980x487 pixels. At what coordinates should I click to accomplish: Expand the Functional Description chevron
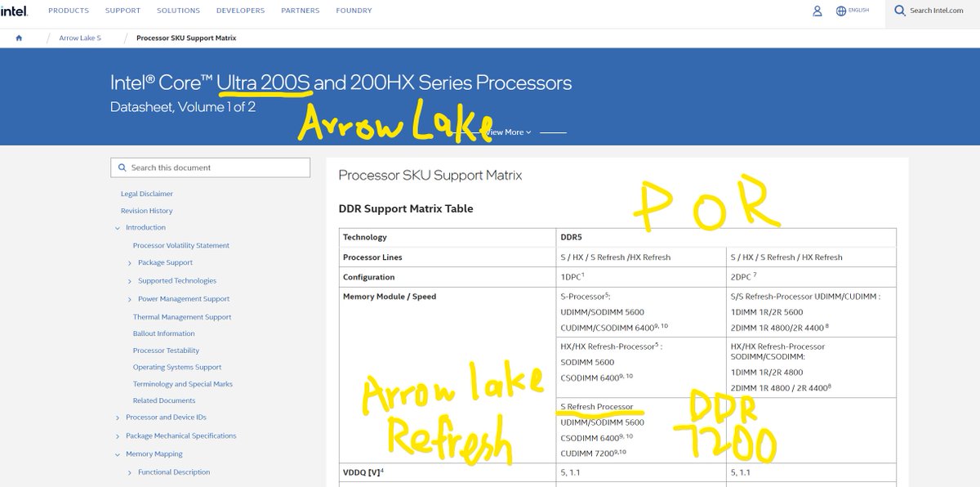130,472
